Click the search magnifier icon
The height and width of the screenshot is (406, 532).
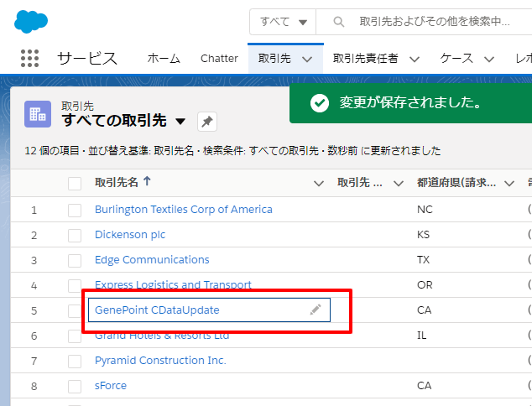coord(338,21)
